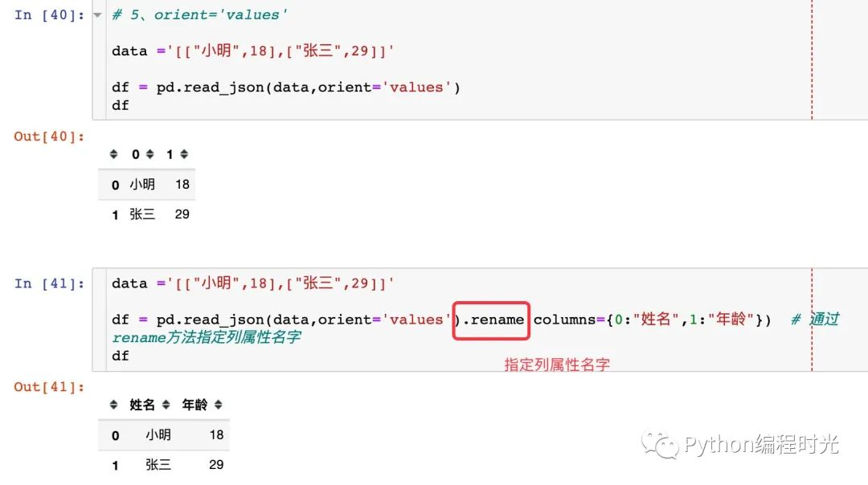
Task: Sort Out[41] table by 年龄 column
Action: coord(218,405)
